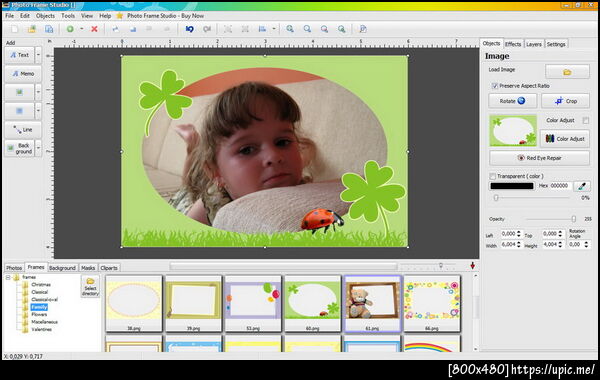Open dropdown next to green Add icon
This screenshot has height=380, width=600.
(x=82, y=29)
